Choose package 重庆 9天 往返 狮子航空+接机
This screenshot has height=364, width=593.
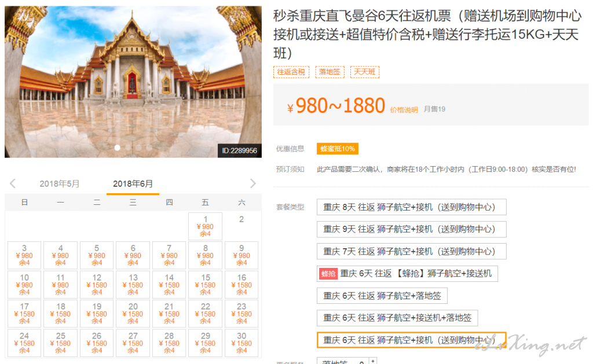click(x=412, y=229)
